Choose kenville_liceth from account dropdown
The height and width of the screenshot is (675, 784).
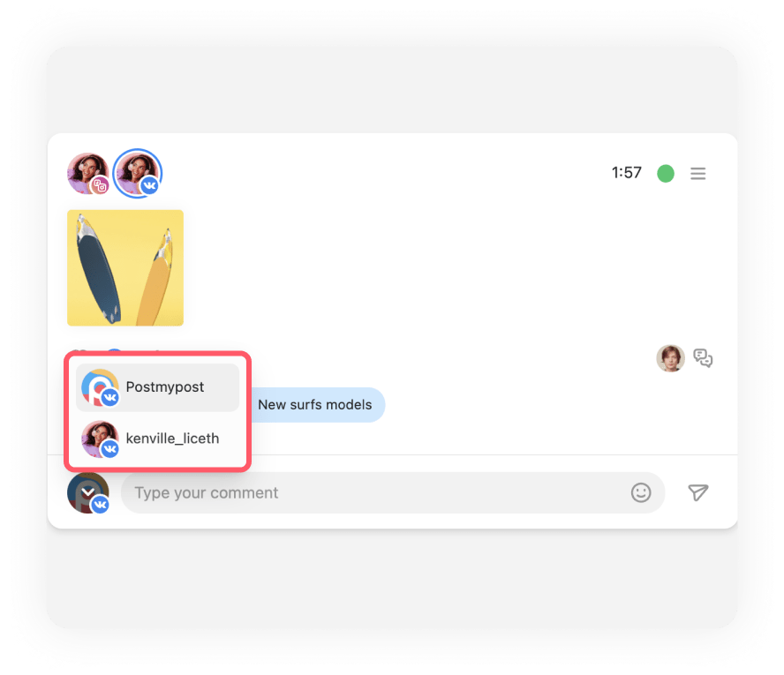pyautogui.click(x=157, y=439)
